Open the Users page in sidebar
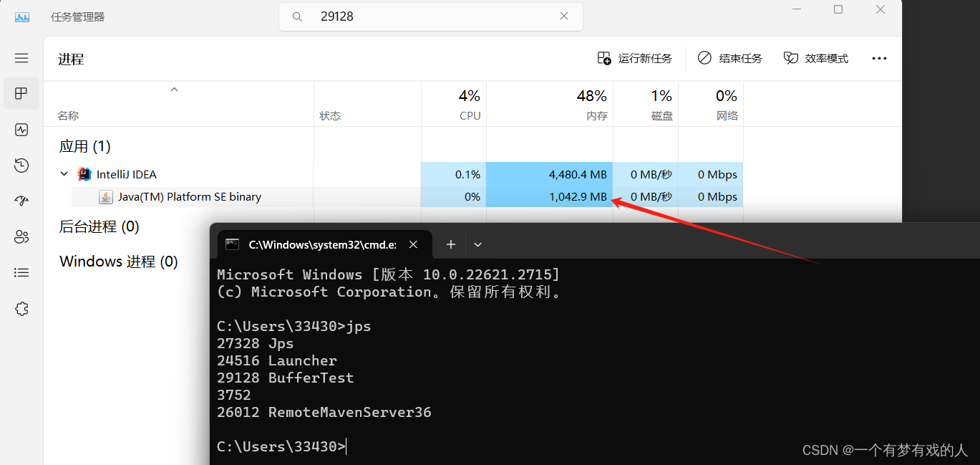The width and height of the screenshot is (980, 465). [21, 237]
